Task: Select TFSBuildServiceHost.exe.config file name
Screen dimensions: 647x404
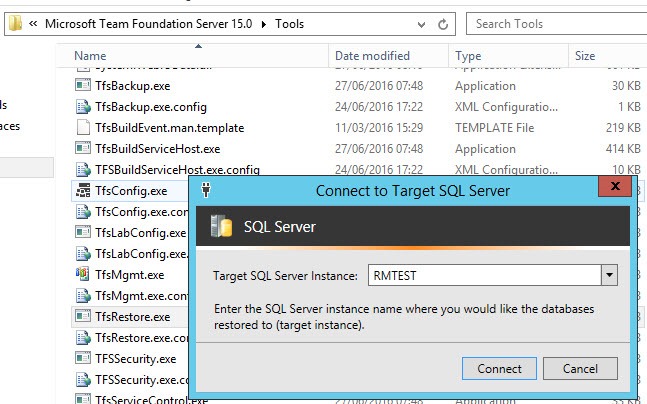Action: pos(177,170)
